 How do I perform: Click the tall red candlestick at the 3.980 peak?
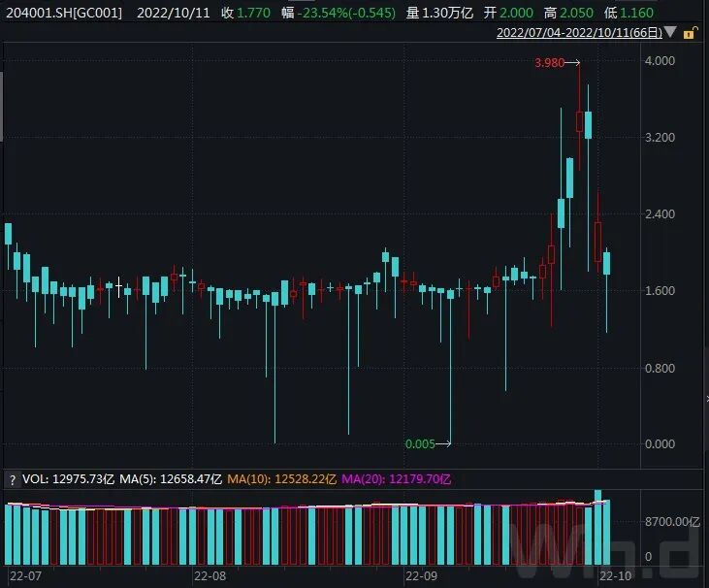tap(579, 118)
